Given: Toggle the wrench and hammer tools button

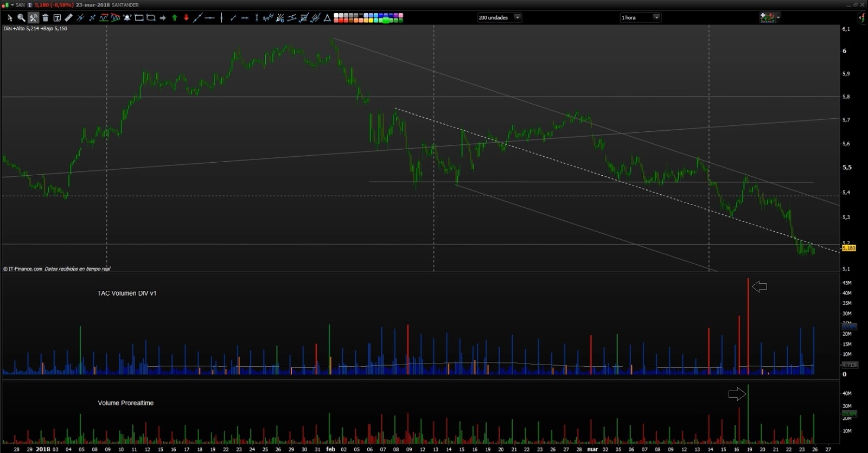Looking at the screenshot, I should click(33, 18).
